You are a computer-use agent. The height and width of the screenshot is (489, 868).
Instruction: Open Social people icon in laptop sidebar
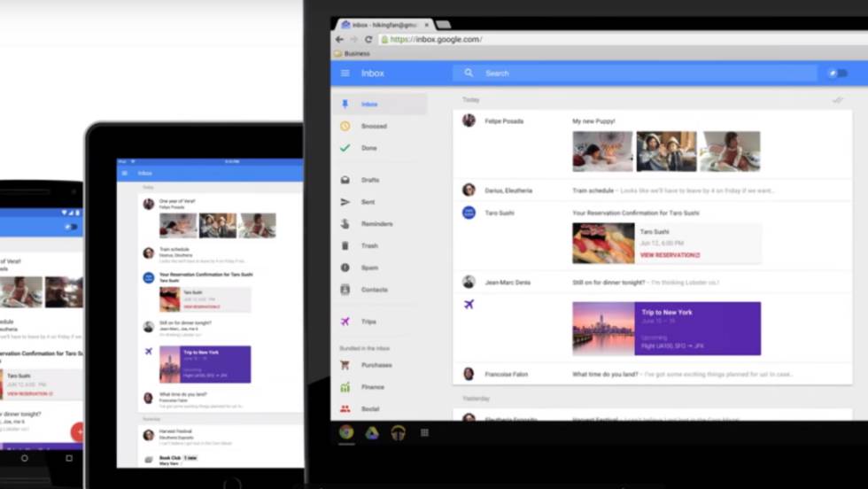tap(345, 408)
